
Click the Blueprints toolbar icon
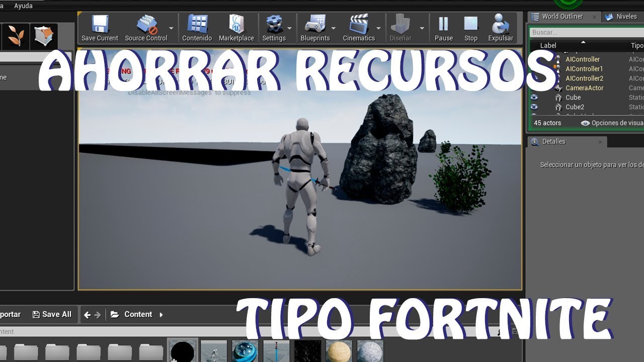point(315,24)
